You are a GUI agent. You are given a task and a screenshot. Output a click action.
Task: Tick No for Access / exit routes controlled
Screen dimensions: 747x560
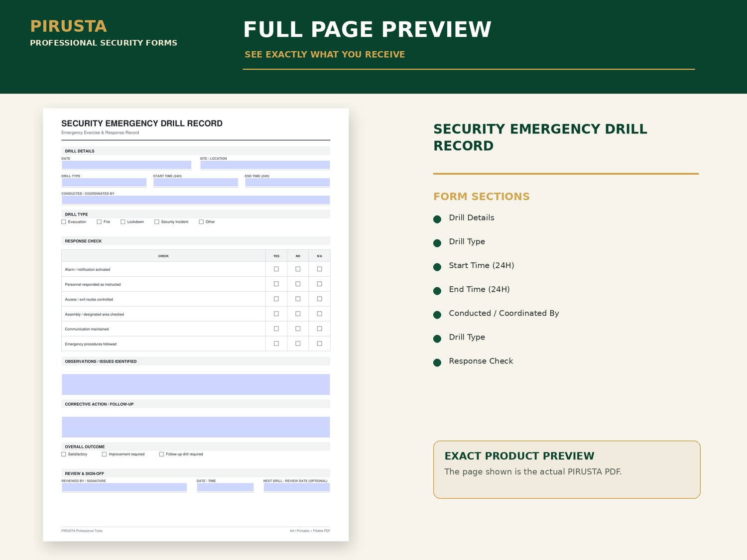tap(298, 299)
